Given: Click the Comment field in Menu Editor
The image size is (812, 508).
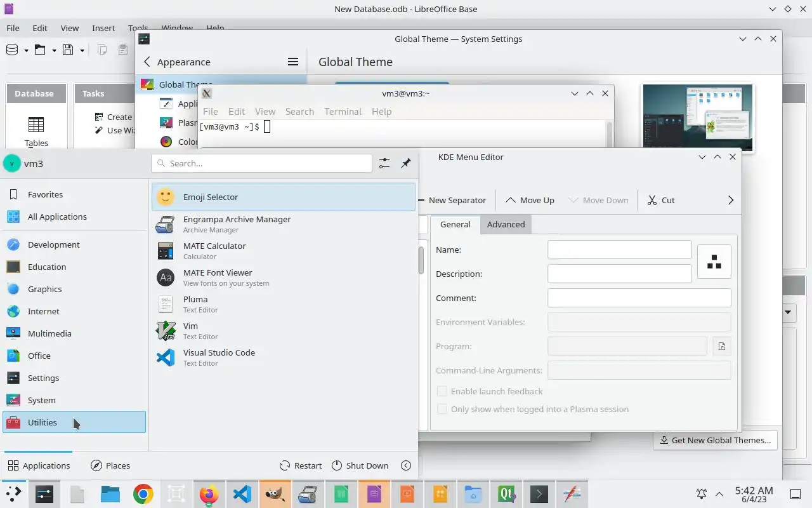Looking at the screenshot, I should click(x=639, y=298).
